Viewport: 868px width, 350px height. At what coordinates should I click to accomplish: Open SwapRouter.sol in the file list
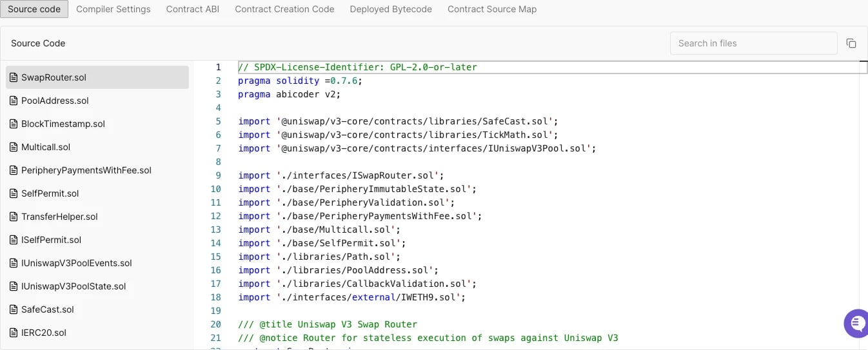pos(97,77)
